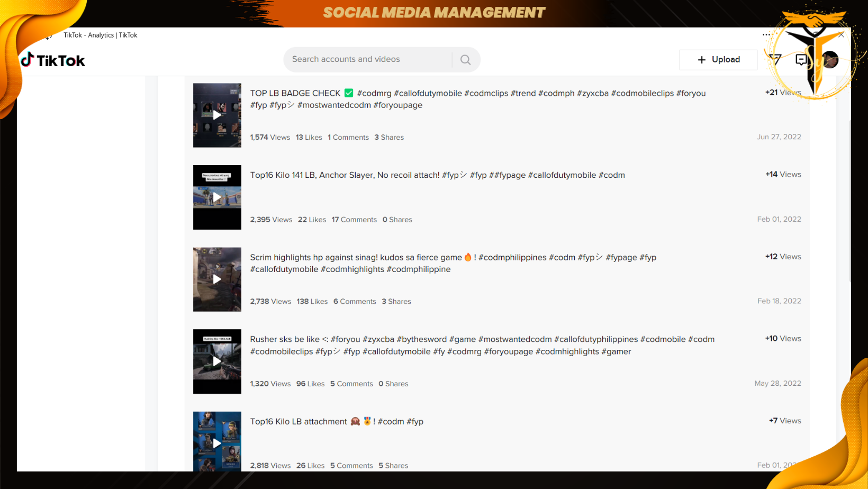
Task: Click 'Feb 01, 2022' on the Kilo 141 video
Action: click(779, 219)
